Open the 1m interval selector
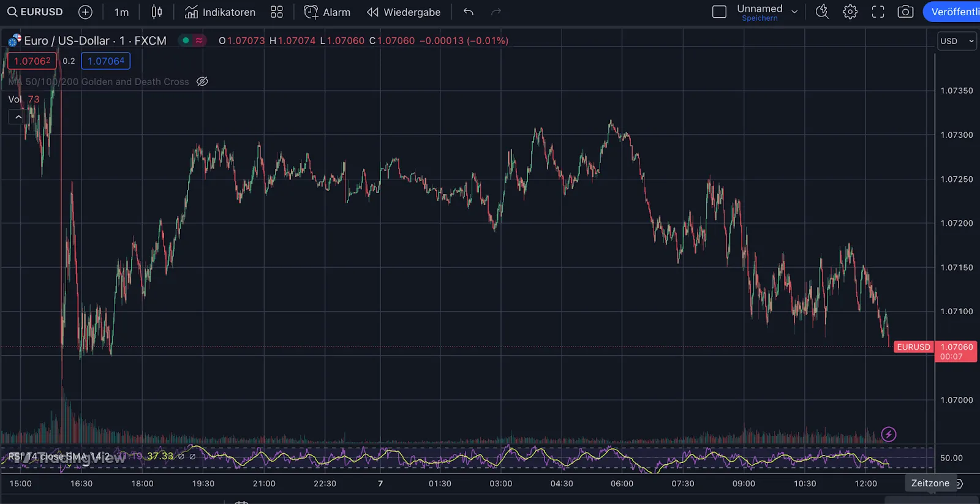This screenshot has width=980, height=504. coord(121,12)
